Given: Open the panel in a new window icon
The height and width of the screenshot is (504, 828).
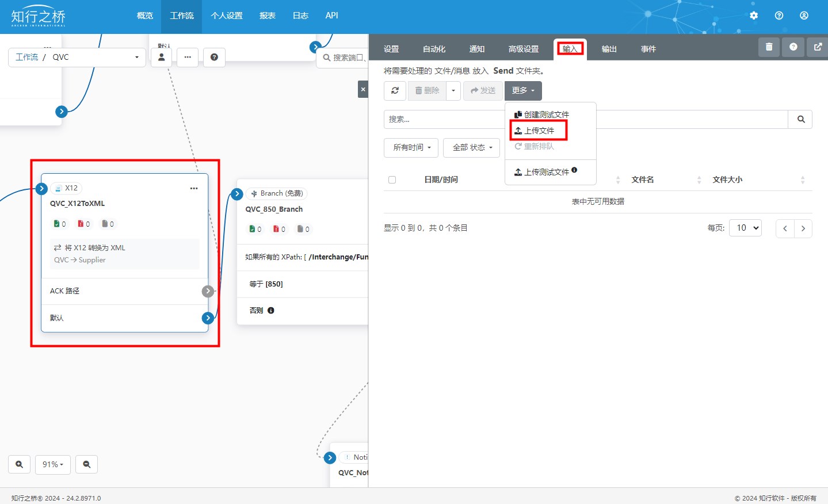Looking at the screenshot, I should pyautogui.click(x=818, y=47).
